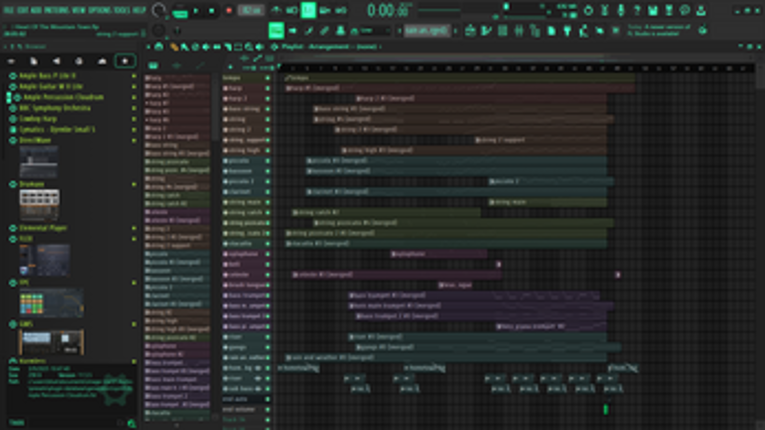
Task: Click the FPC plugin thumbnail
Action: tap(51, 303)
